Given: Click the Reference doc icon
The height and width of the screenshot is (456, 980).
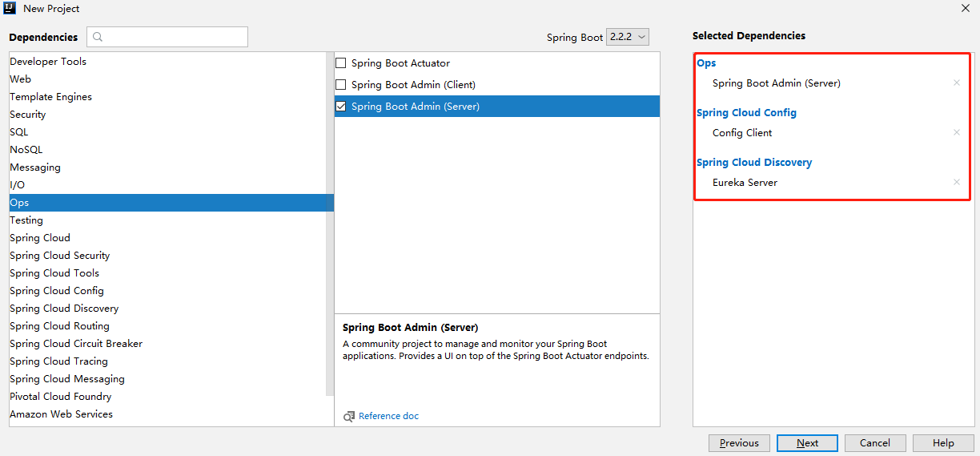Looking at the screenshot, I should [x=349, y=417].
